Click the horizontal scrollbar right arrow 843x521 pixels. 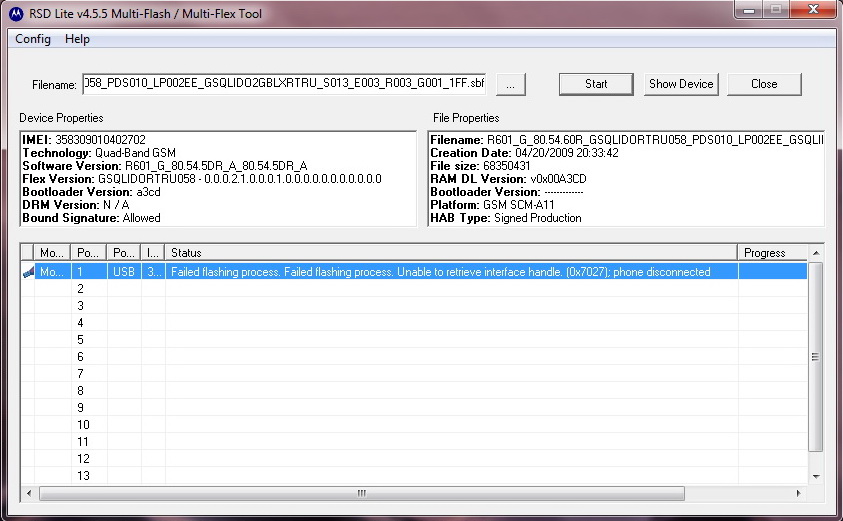(x=798, y=493)
